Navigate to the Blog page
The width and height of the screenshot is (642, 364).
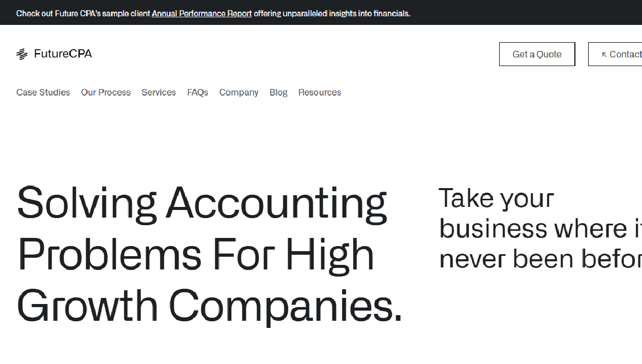point(279,93)
